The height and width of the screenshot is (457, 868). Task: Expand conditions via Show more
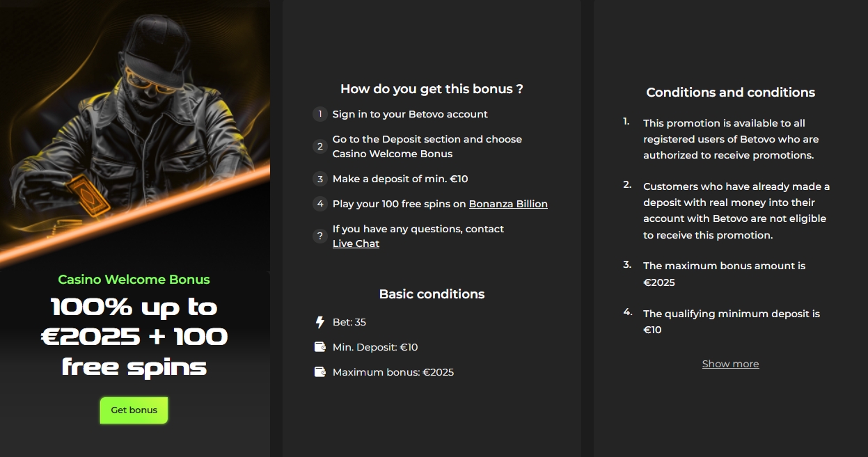point(730,363)
